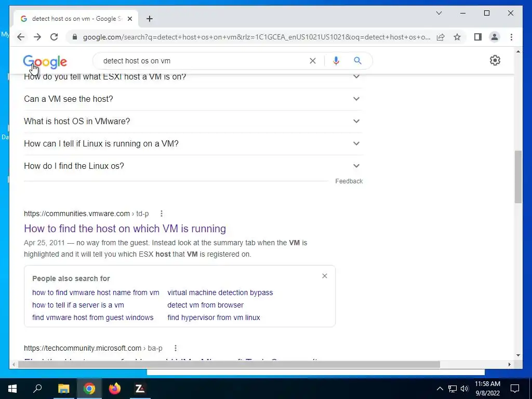Expand 'How do you tell what ESXI host' question
The image size is (532, 399).
(193, 77)
